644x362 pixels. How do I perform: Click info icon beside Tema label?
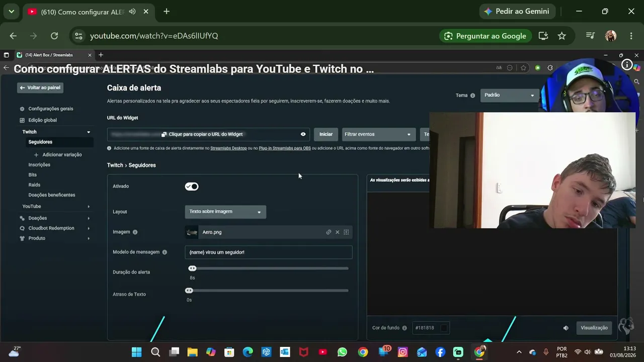pos(472,96)
